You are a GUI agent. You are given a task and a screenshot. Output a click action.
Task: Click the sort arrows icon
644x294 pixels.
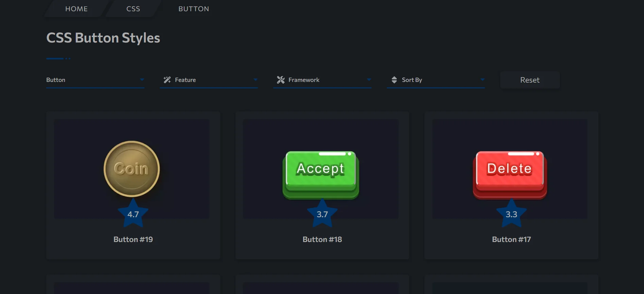(394, 80)
